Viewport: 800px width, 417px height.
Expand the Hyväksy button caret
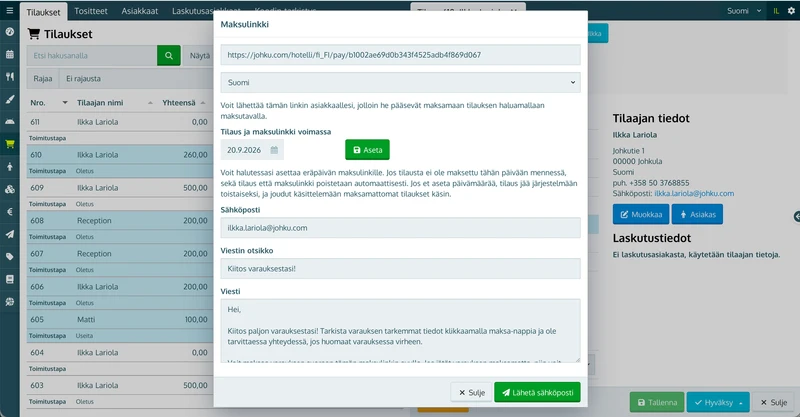point(741,403)
